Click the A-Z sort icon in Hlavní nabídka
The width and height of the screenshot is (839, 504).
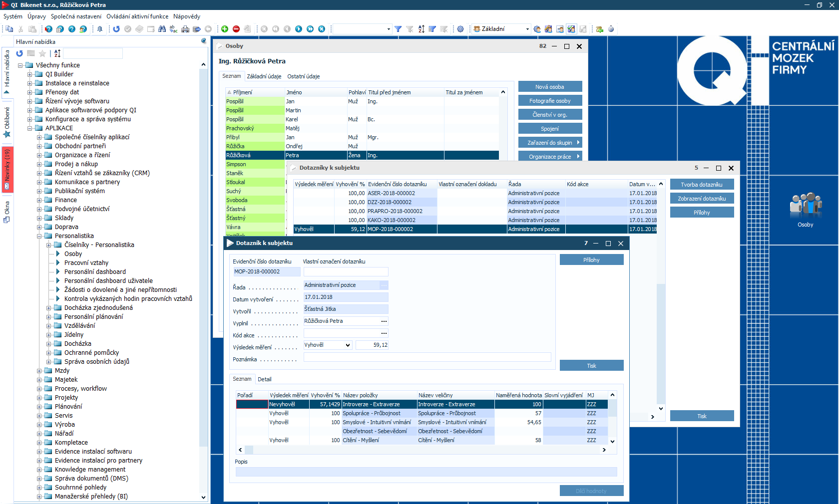coord(57,53)
